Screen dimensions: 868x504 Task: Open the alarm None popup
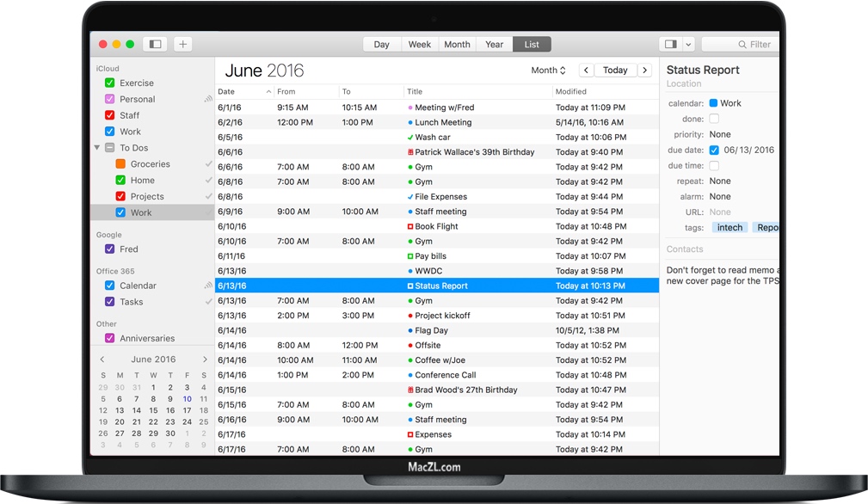click(720, 196)
